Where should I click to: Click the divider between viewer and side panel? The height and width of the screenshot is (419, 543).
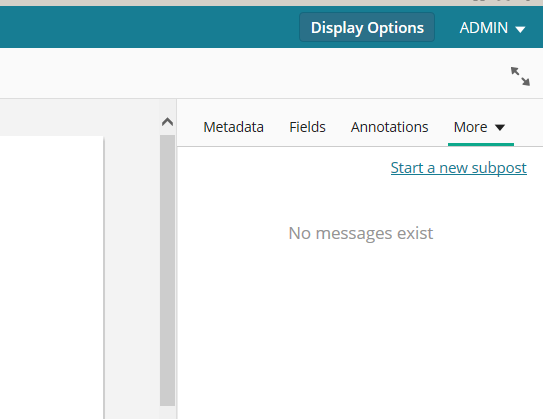[x=177, y=259]
